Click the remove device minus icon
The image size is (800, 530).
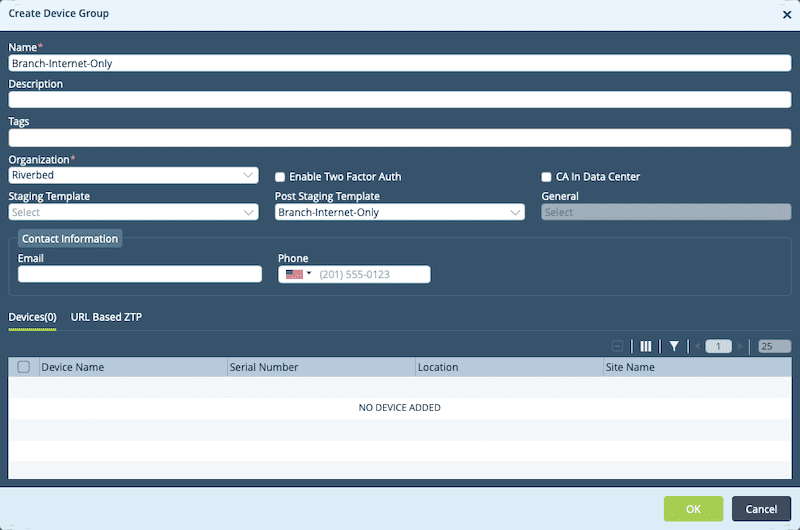coord(617,346)
